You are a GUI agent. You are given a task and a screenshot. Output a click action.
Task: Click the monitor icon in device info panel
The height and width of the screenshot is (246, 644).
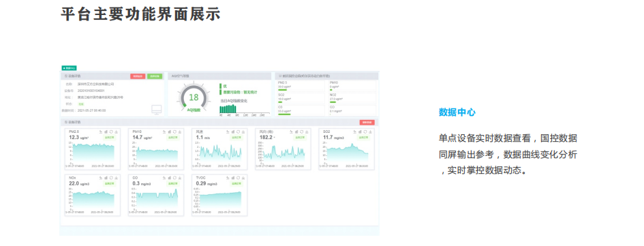(x=157, y=110)
